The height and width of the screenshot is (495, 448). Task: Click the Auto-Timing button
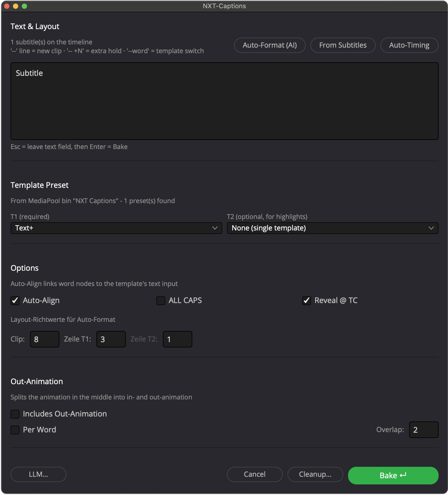[x=409, y=45]
